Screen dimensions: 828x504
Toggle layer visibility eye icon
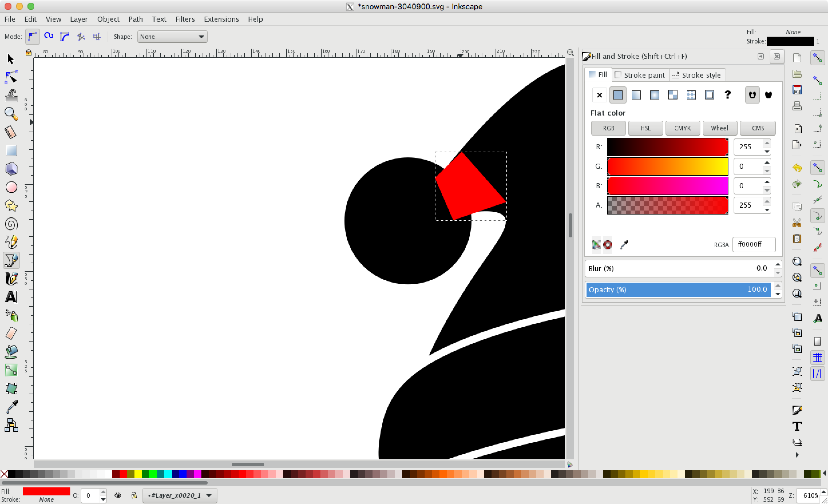[118, 495]
